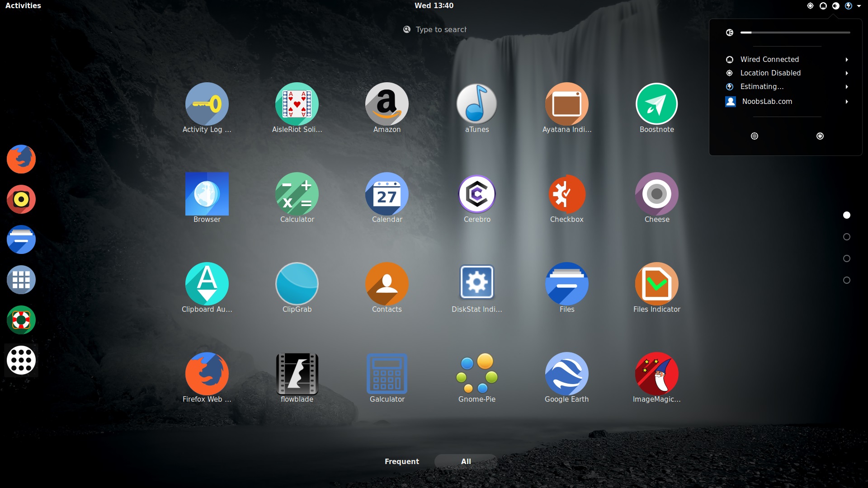This screenshot has width=868, height=488.
Task: Open Google Earth
Action: (566, 378)
